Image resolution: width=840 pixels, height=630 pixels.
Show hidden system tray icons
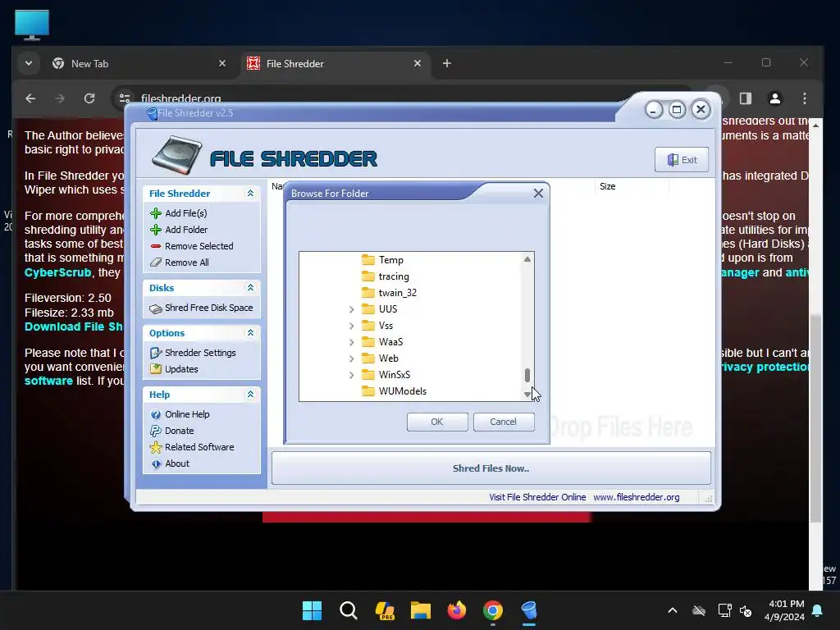(x=673, y=610)
